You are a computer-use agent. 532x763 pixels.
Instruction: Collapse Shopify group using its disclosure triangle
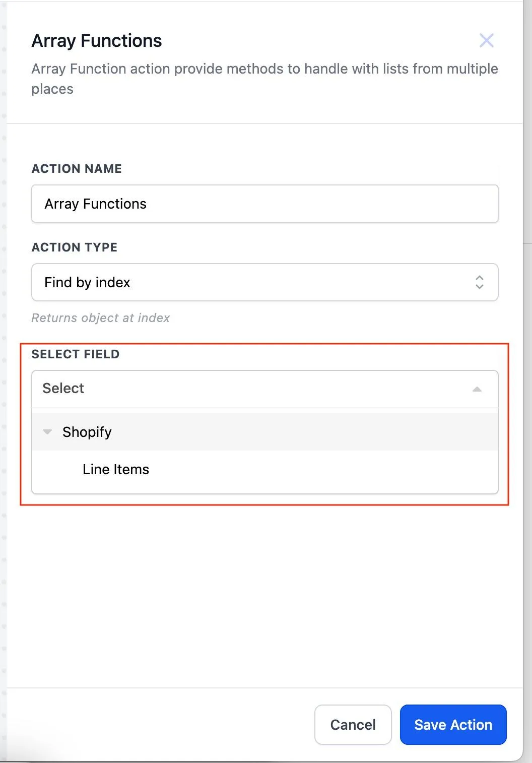pyautogui.click(x=47, y=432)
